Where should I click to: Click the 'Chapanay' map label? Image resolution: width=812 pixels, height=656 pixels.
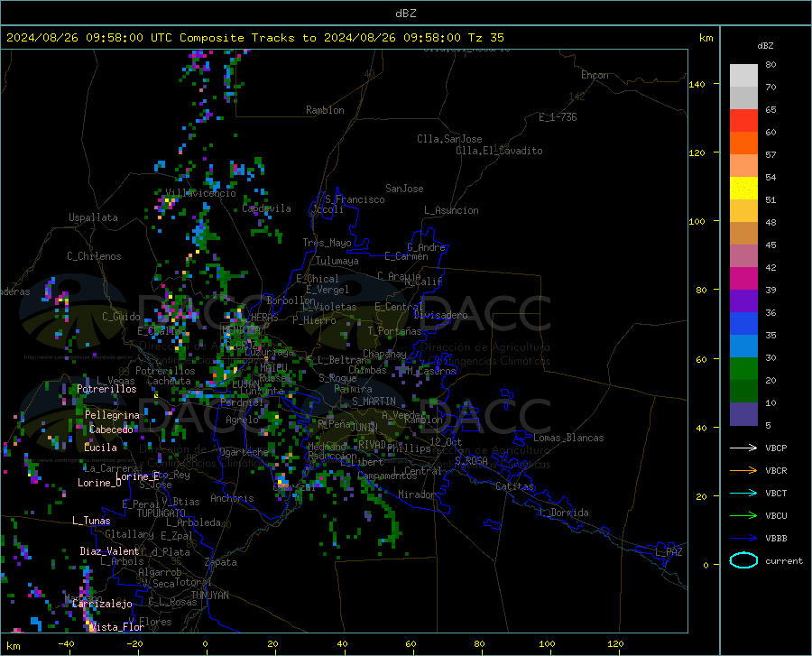tap(384, 354)
